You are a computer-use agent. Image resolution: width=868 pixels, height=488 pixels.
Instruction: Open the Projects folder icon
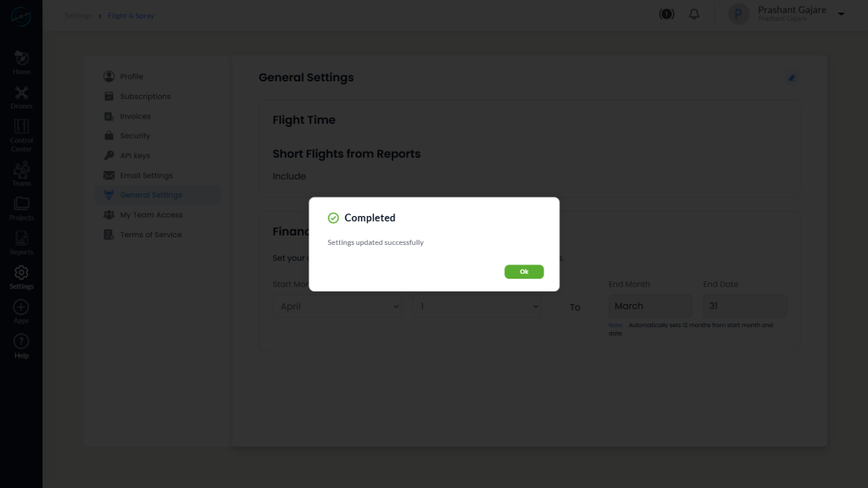point(21,204)
